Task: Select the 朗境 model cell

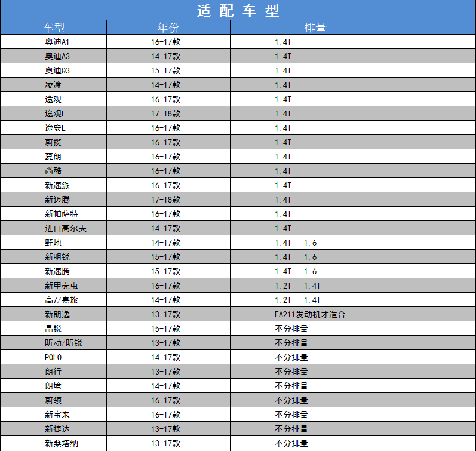Action: [x=53, y=386]
